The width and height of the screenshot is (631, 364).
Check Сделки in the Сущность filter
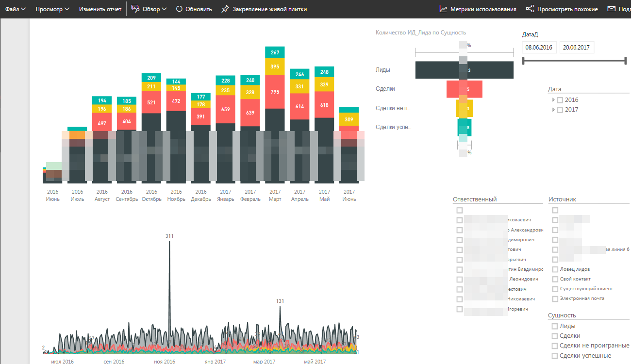coord(555,336)
